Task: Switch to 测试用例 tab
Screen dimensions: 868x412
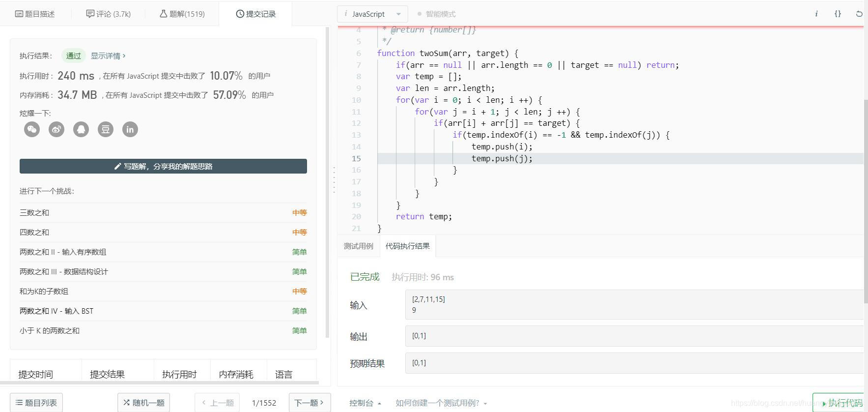Action: point(359,246)
